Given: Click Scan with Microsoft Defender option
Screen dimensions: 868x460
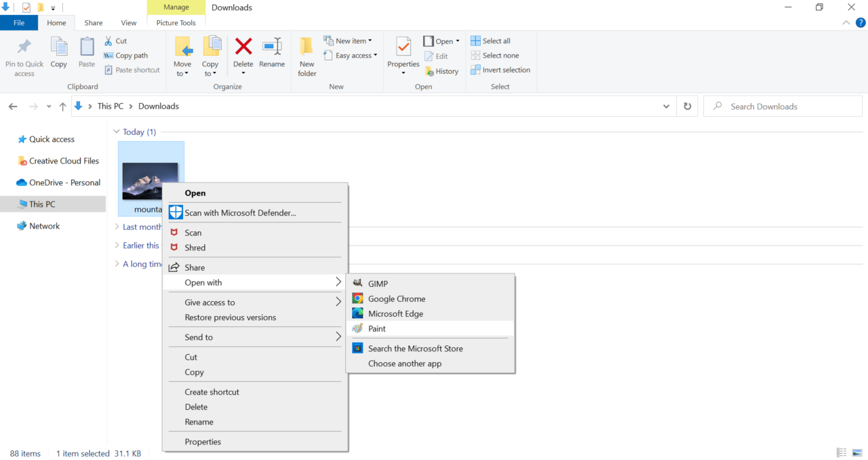Looking at the screenshot, I should pyautogui.click(x=240, y=213).
